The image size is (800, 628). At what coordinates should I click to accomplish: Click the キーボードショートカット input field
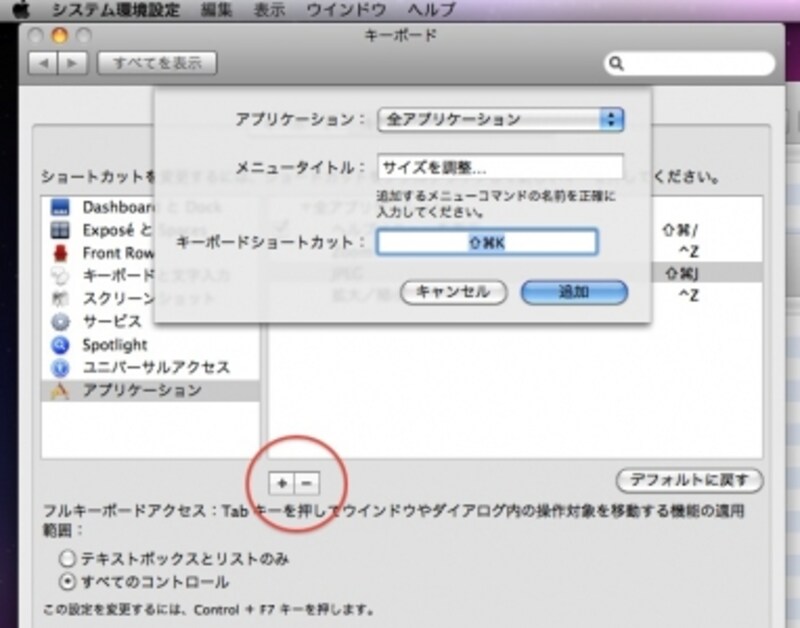(x=487, y=242)
